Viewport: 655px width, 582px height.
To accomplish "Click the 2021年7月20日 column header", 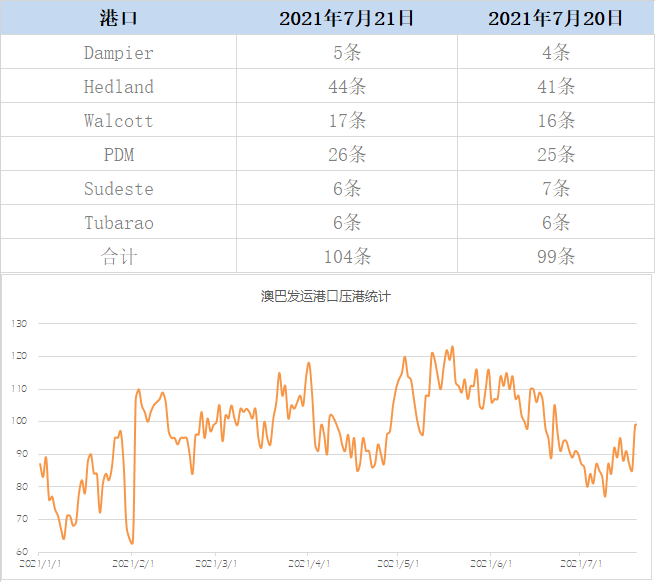I will [556, 18].
